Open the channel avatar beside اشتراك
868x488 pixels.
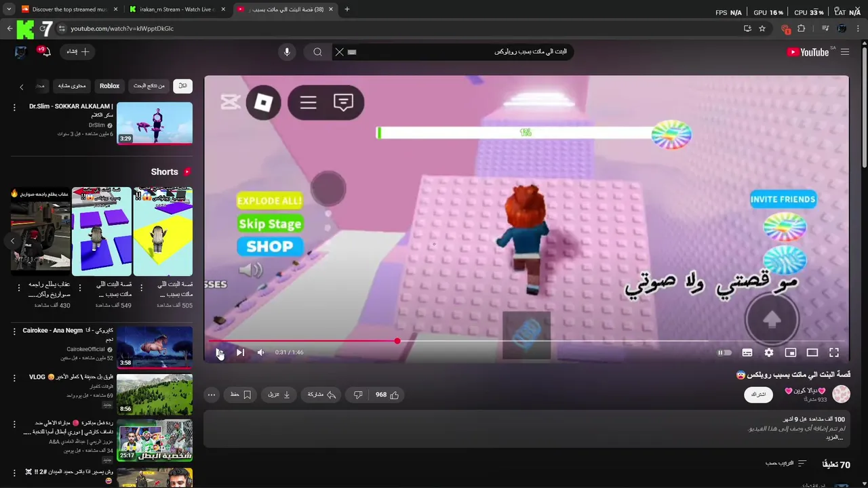click(841, 394)
